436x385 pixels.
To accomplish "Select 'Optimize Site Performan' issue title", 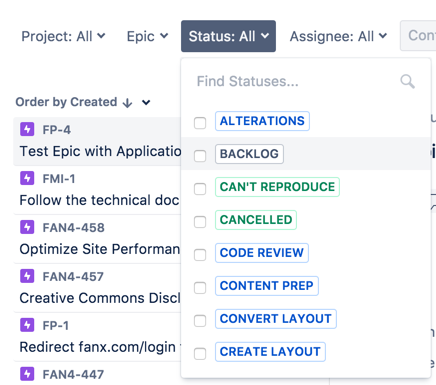I will pos(100,249).
